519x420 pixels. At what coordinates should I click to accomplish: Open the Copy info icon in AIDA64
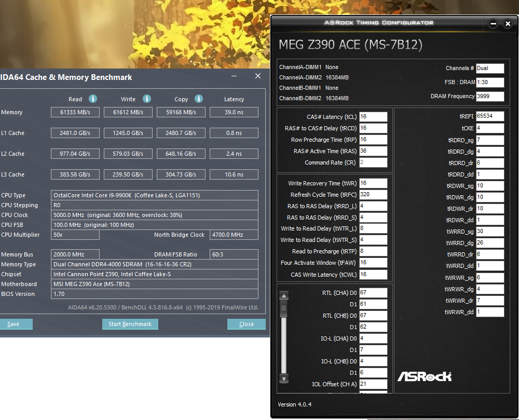click(x=199, y=99)
